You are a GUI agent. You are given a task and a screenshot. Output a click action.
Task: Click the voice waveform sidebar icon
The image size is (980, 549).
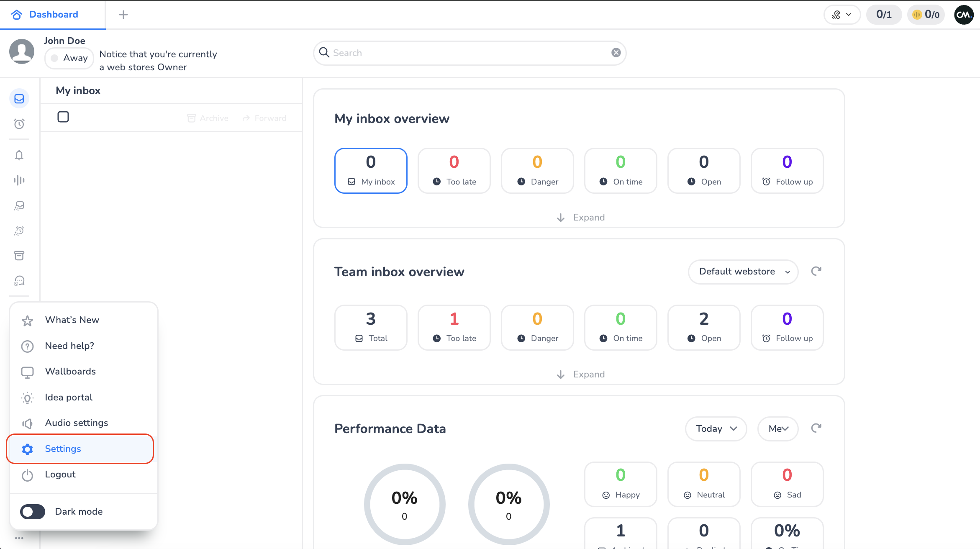19,180
